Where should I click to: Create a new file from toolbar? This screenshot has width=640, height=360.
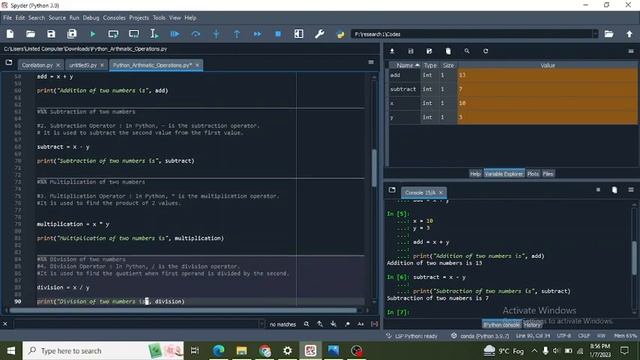10,34
